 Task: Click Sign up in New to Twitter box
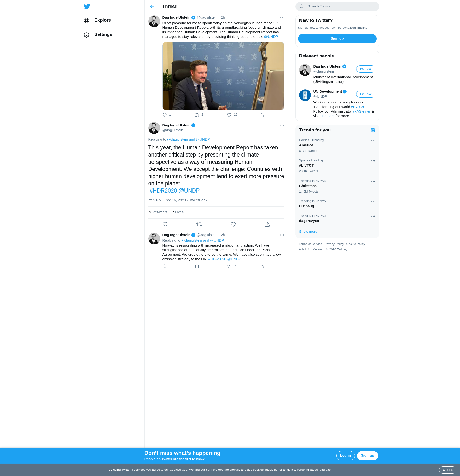coord(337,39)
